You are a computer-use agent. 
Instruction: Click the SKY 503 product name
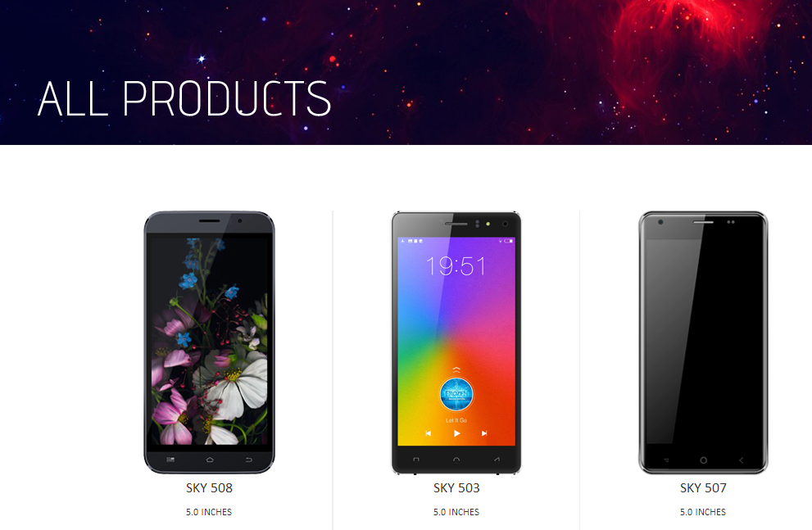pyautogui.click(x=456, y=487)
